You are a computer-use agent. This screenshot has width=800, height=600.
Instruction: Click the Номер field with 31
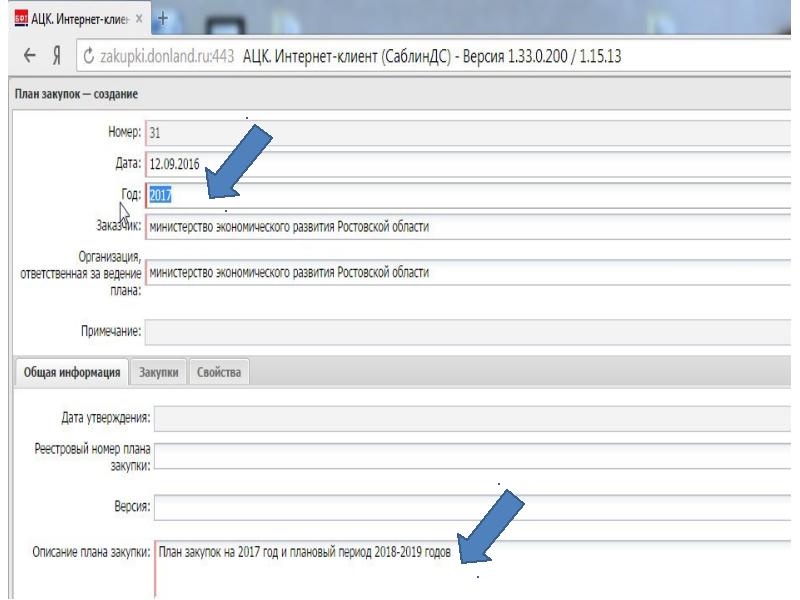468,133
